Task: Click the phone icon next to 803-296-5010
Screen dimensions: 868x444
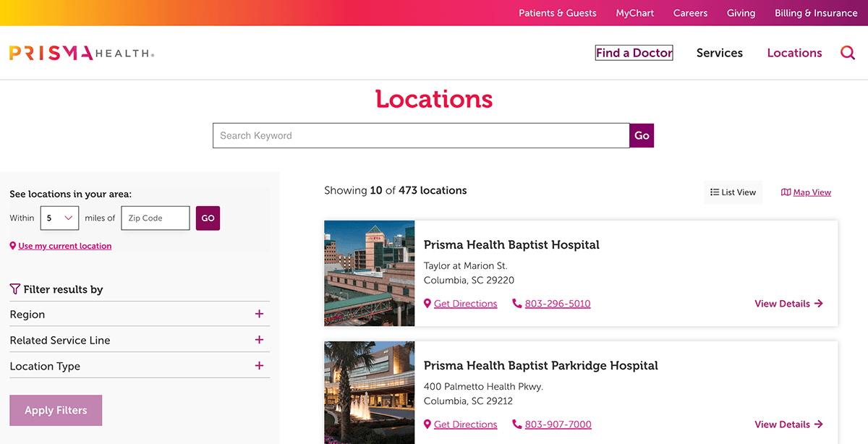Action: [516, 304]
